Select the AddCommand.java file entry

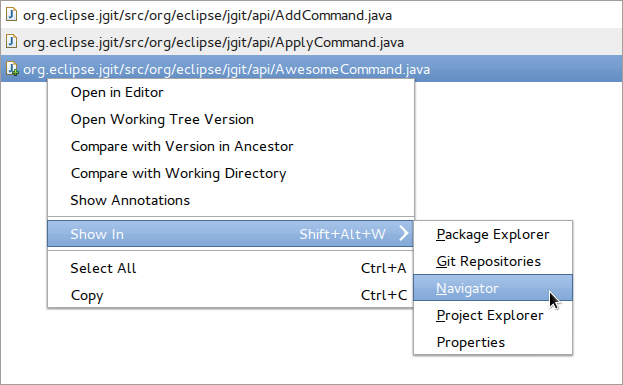pyautogui.click(x=312, y=15)
